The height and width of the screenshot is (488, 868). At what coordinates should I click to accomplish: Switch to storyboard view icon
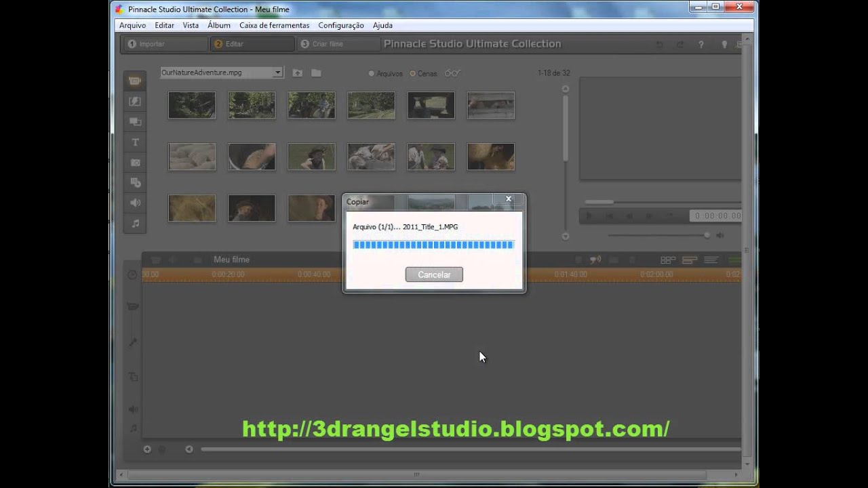click(x=668, y=260)
